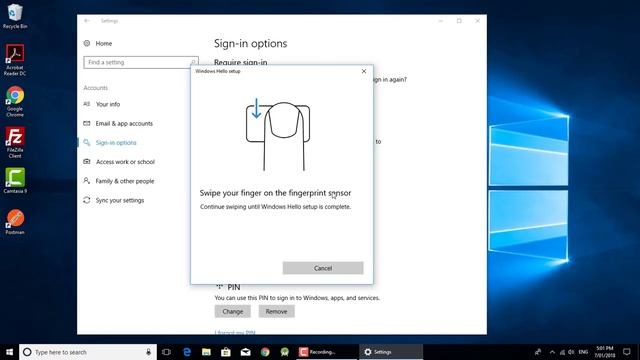Cancel the Windows Hello setup dialog
Screen dimensions: 640x360
click(x=323, y=268)
